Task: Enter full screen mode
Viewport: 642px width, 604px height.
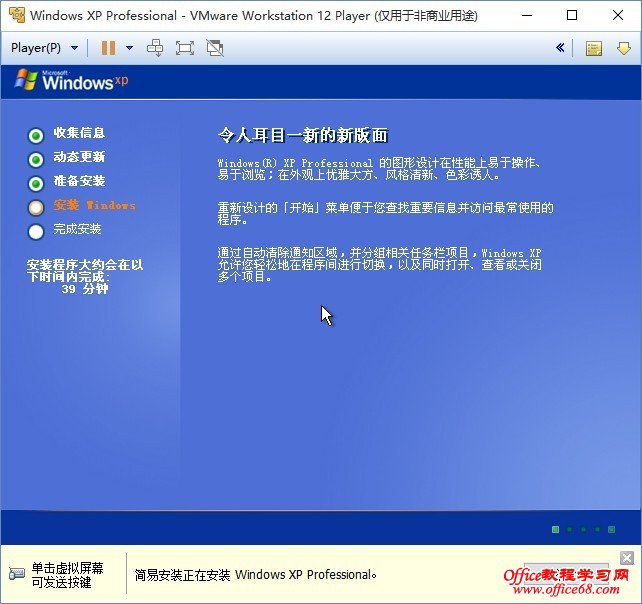Action: click(x=185, y=48)
